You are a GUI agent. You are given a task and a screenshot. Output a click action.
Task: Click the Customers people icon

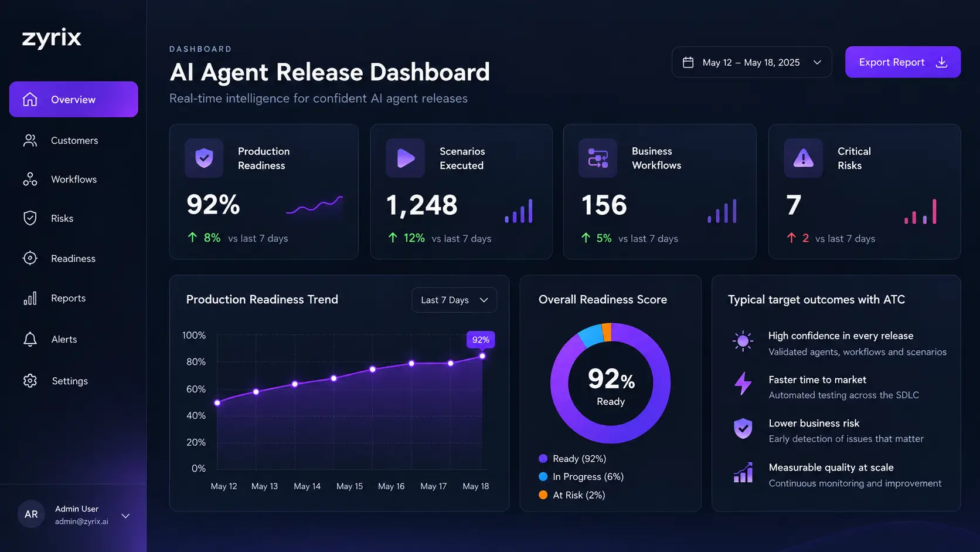pyautogui.click(x=30, y=140)
